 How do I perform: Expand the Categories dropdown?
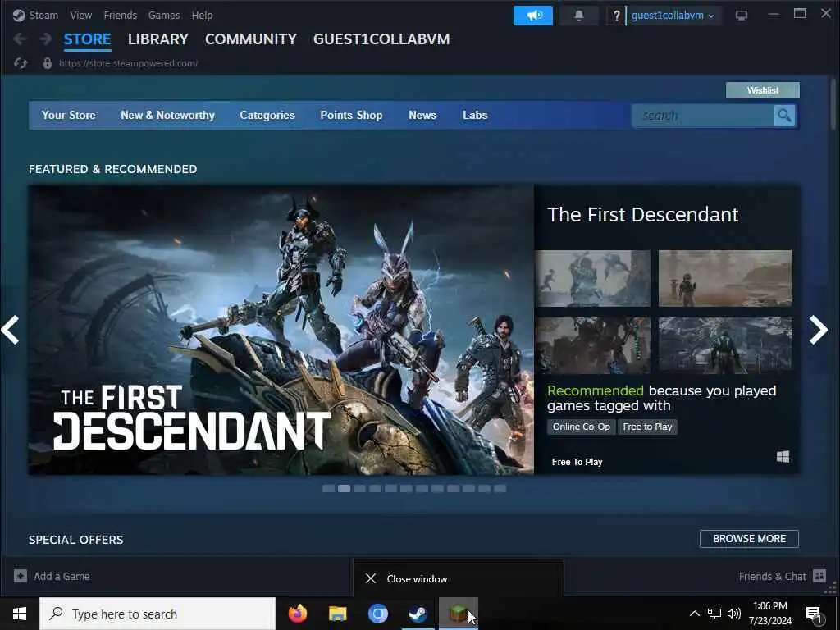click(267, 115)
